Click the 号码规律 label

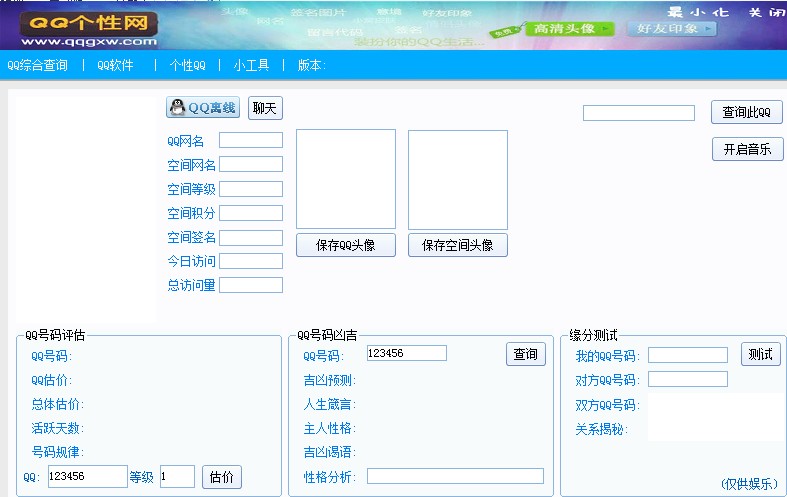click(57, 452)
